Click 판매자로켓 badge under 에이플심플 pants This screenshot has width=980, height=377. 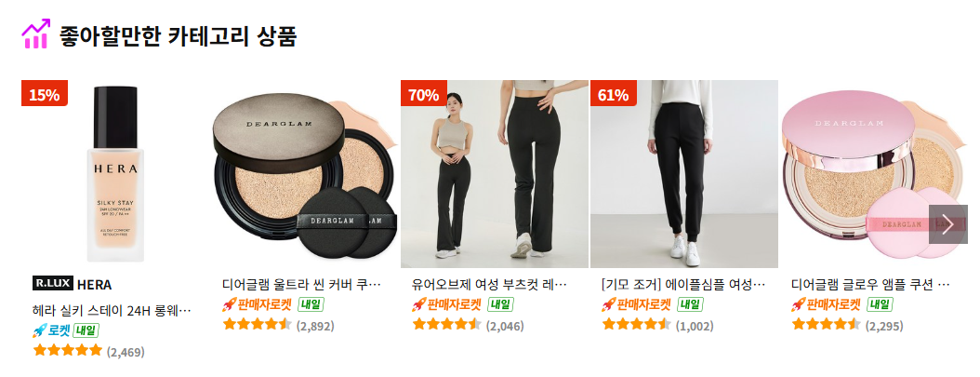(636, 304)
